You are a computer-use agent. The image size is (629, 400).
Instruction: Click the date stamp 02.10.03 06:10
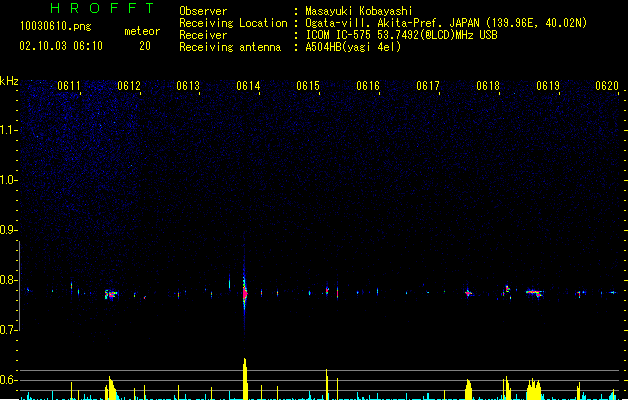pos(61,46)
